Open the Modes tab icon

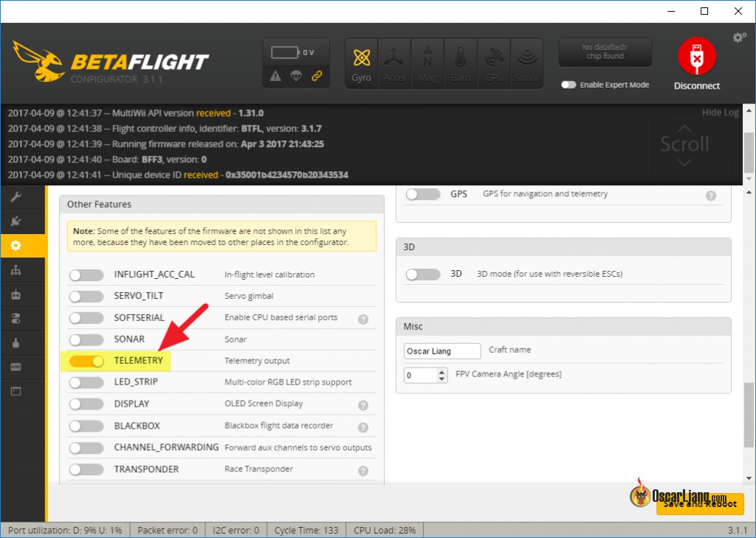16,319
